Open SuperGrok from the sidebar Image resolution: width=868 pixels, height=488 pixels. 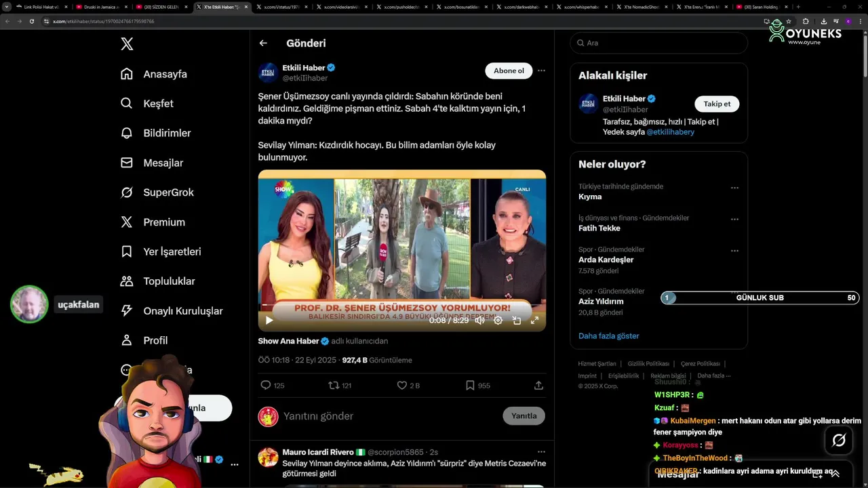[157, 192]
